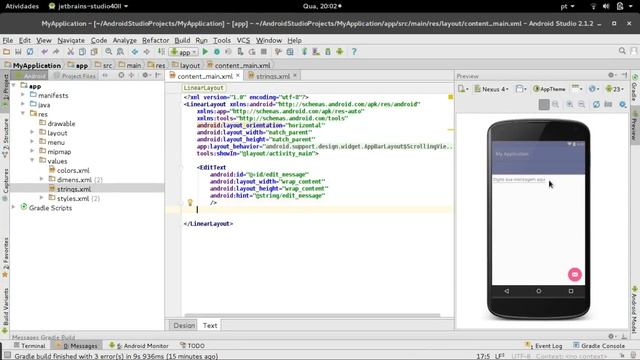Switch to the Design tab
This screenshot has width=640, height=360.
184,325
